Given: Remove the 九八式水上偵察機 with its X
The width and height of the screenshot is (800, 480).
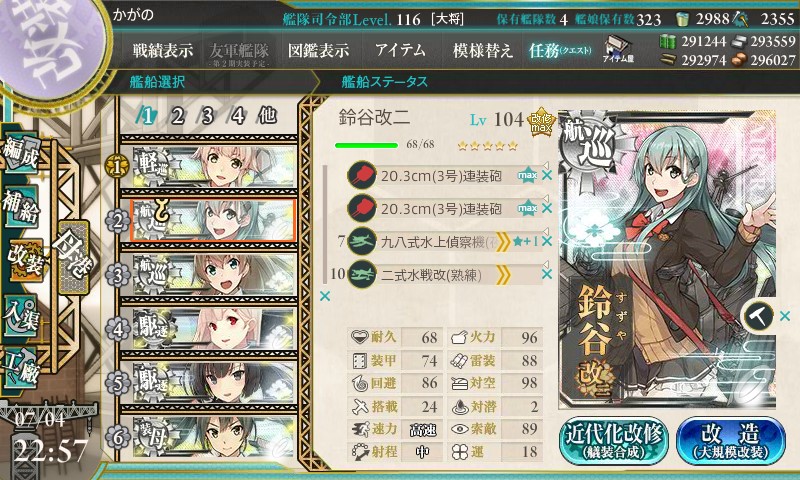Looking at the screenshot, I should coord(547,241).
